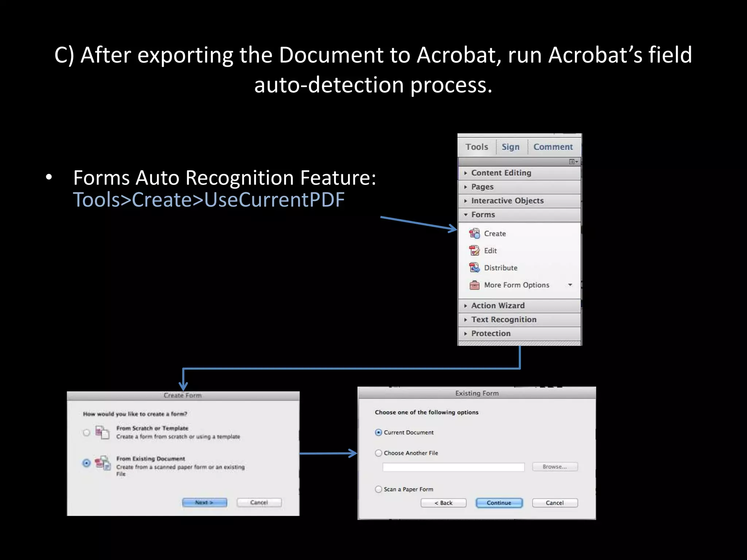Click the From Scratch or Template icon
Screen dimensions: 747x560
tap(102, 432)
